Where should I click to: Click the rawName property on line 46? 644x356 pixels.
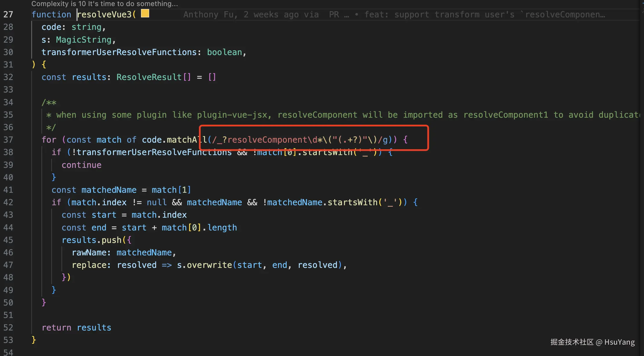click(x=89, y=253)
